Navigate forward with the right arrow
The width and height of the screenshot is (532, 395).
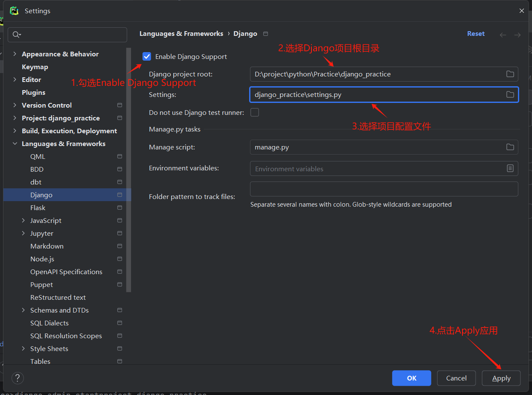pos(517,35)
